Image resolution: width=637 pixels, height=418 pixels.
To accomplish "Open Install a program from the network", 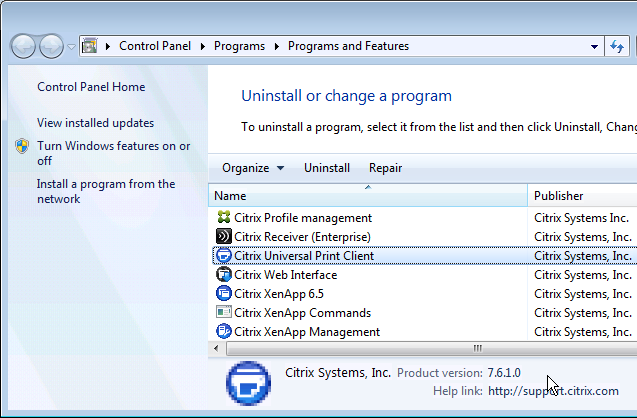I will 106,191.
